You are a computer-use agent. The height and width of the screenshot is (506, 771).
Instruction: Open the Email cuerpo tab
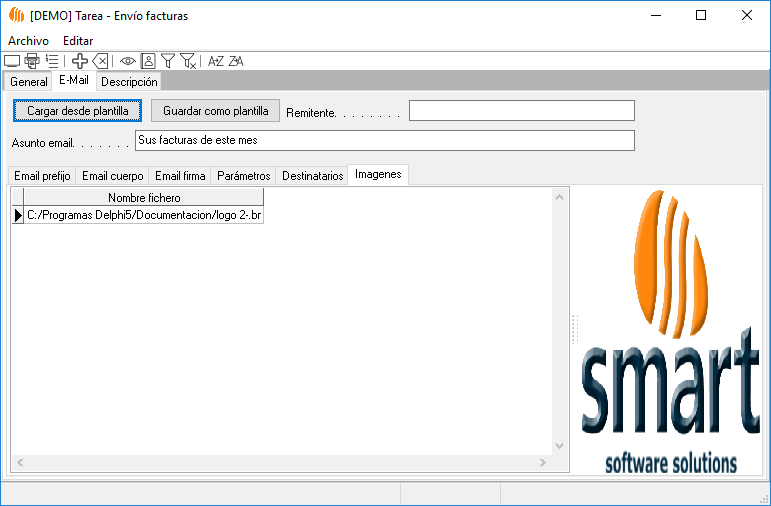coord(112,176)
